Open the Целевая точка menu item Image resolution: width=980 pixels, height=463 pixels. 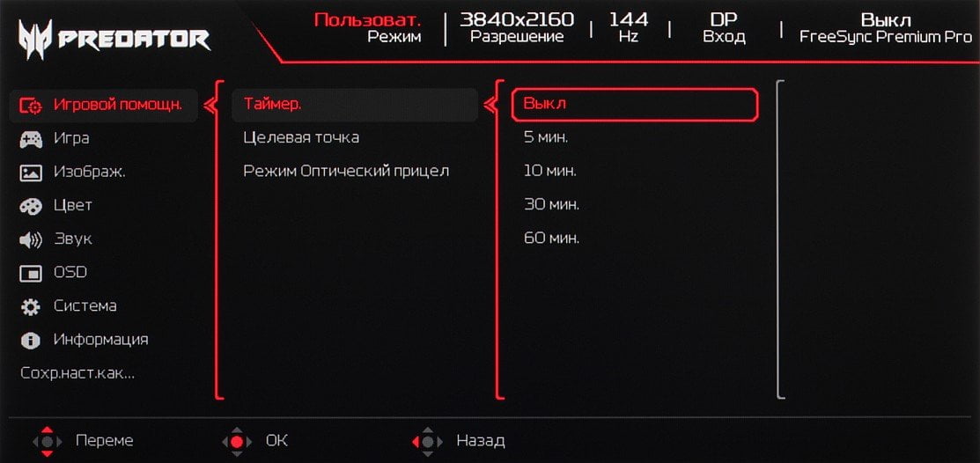(301, 137)
